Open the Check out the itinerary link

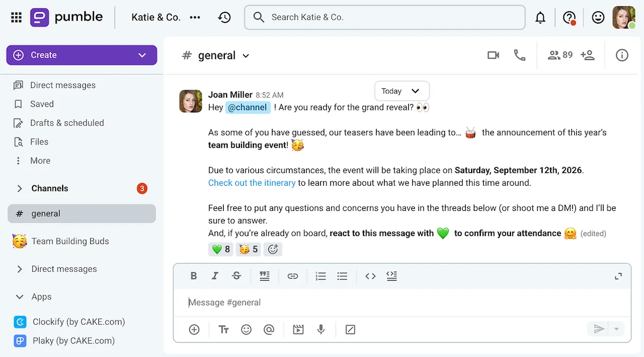[252, 183]
